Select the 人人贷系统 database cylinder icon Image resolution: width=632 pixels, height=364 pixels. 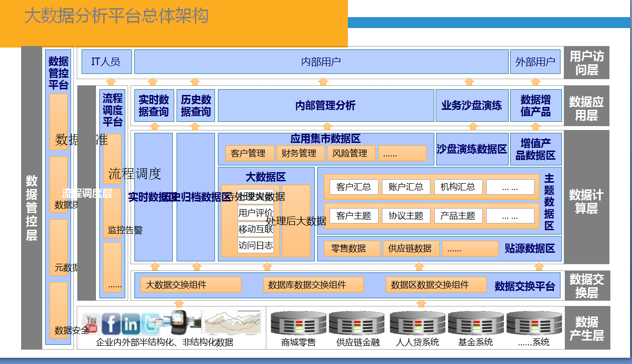pyautogui.click(x=417, y=323)
